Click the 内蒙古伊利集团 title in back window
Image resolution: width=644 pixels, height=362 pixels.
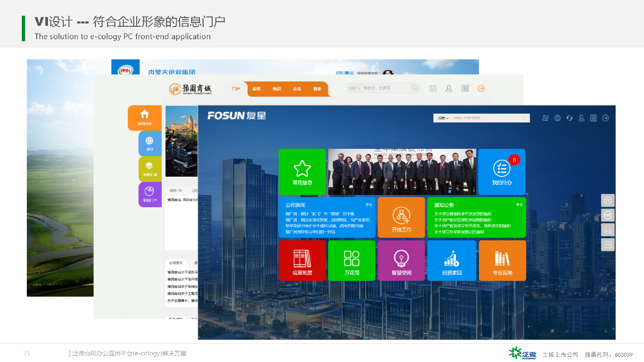(172, 72)
